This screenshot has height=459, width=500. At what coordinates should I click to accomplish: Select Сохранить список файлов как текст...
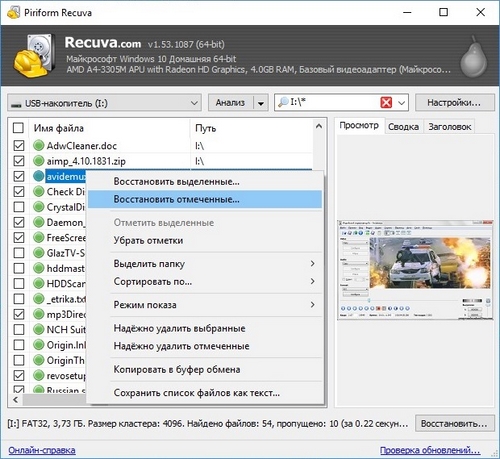205,393
